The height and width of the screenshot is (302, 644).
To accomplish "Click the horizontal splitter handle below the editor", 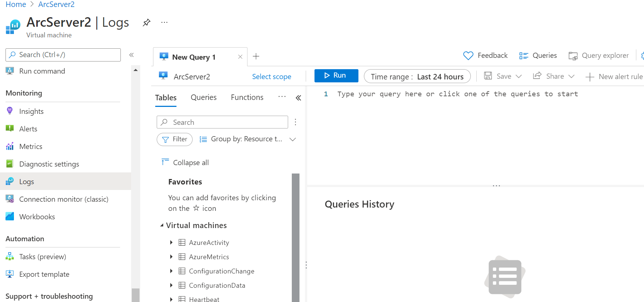I will [496, 186].
